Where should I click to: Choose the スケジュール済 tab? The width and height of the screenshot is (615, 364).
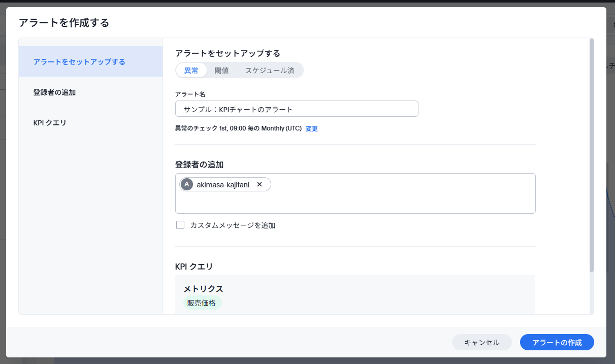pyautogui.click(x=270, y=70)
